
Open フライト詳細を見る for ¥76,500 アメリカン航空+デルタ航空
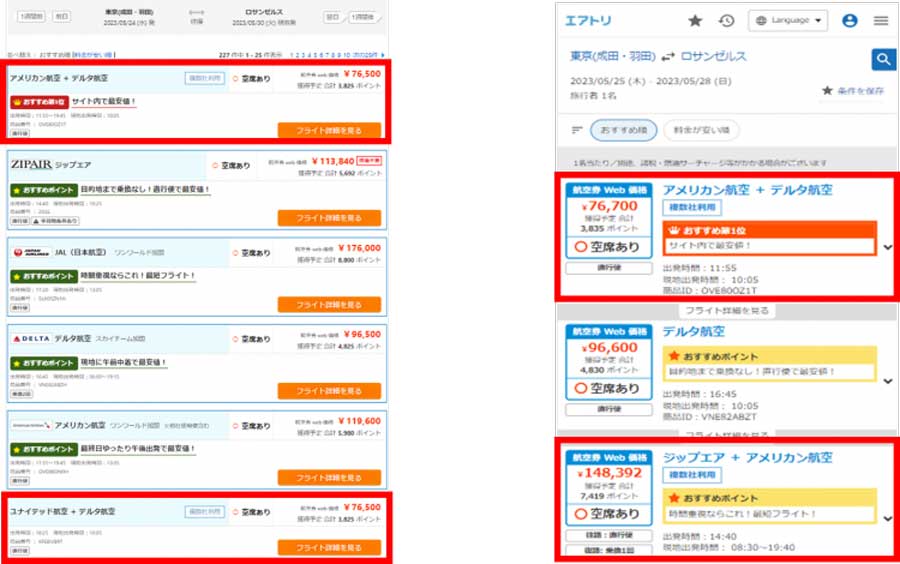pos(329,130)
